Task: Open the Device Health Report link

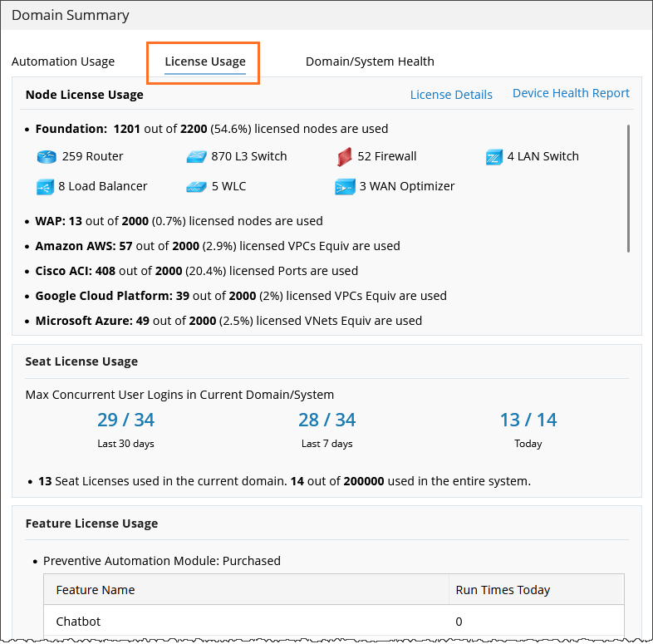Action: 571,93
